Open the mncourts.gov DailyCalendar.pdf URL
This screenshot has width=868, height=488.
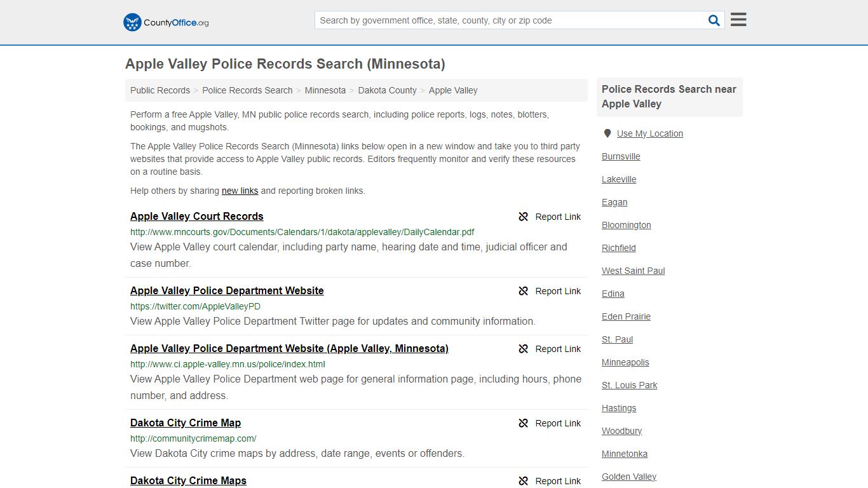[x=302, y=232]
